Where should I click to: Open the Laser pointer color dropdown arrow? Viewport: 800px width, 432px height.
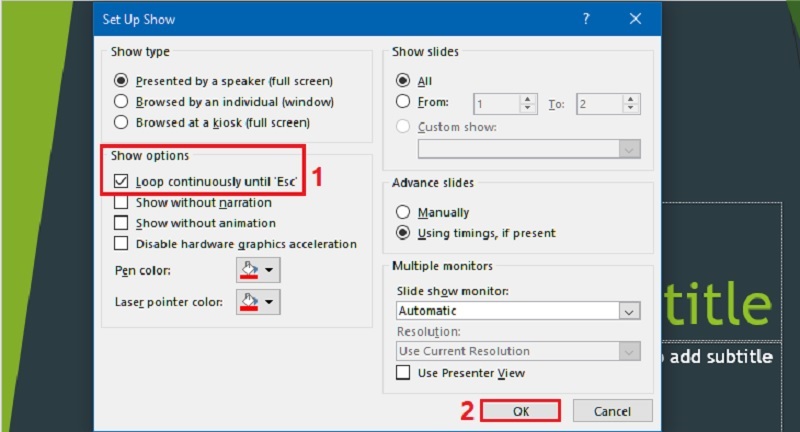(x=270, y=300)
